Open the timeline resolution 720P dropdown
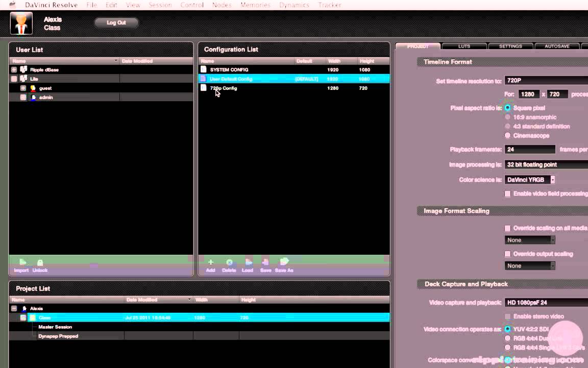The height and width of the screenshot is (368, 588). pos(546,80)
